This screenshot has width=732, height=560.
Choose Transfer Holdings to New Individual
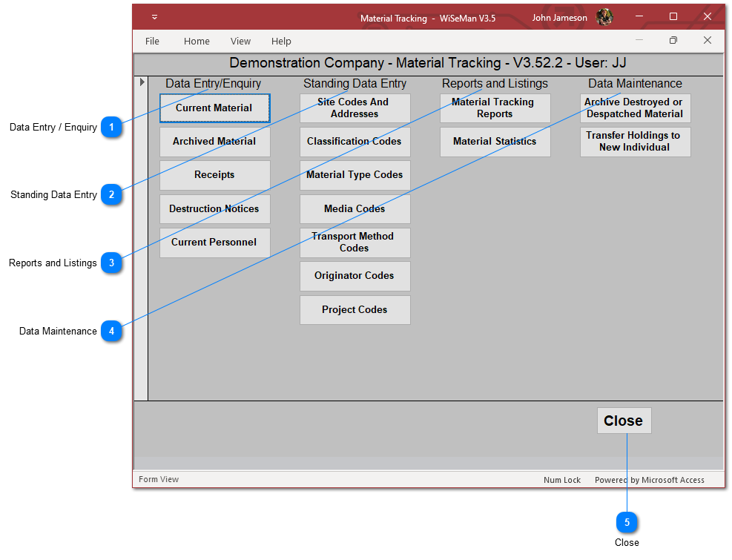click(x=635, y=142)
